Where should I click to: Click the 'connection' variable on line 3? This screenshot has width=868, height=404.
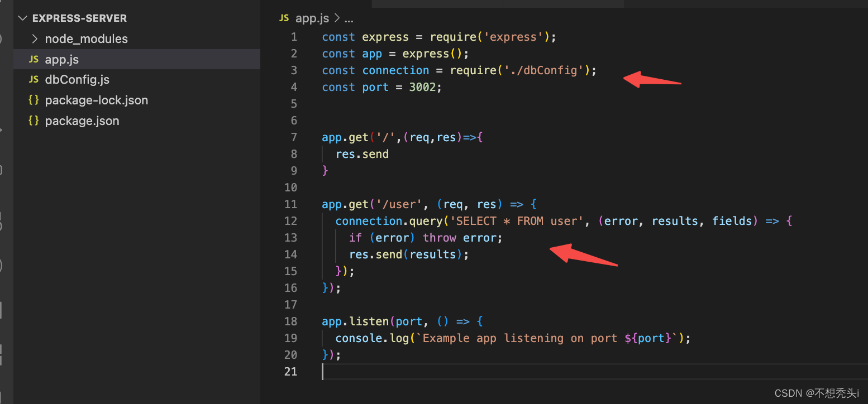[395, 70]
